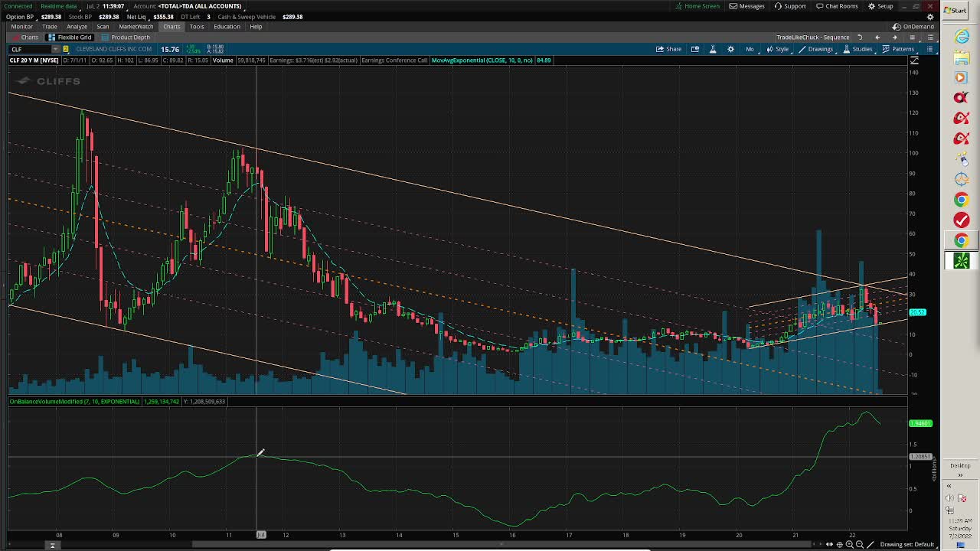Go to next workspace with right arrow
Image resolution: width=980 pixels, height=551 pixels.
coord(894,37)
